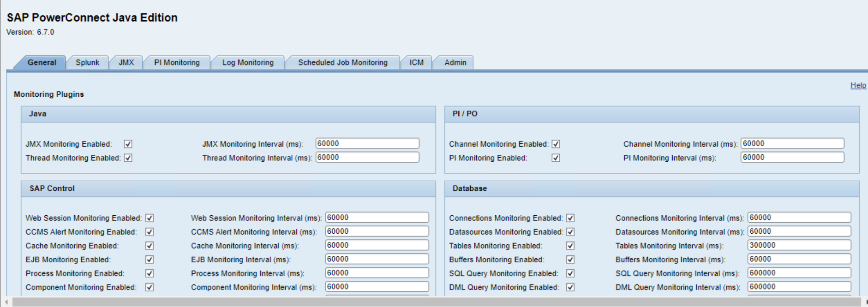Open the JMX tab
Viewport: 868px width, 307px height.
point(126,63)
